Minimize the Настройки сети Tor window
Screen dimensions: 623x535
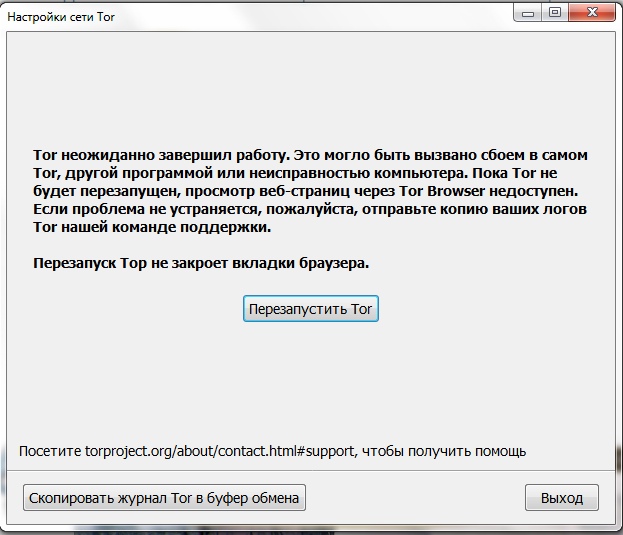tap(528, 13)
